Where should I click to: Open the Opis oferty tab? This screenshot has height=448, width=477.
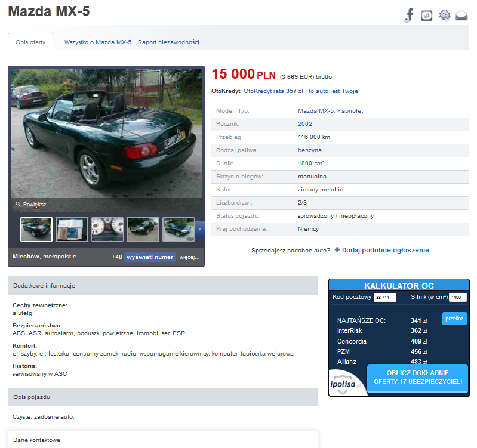click(x=30, y=42)
